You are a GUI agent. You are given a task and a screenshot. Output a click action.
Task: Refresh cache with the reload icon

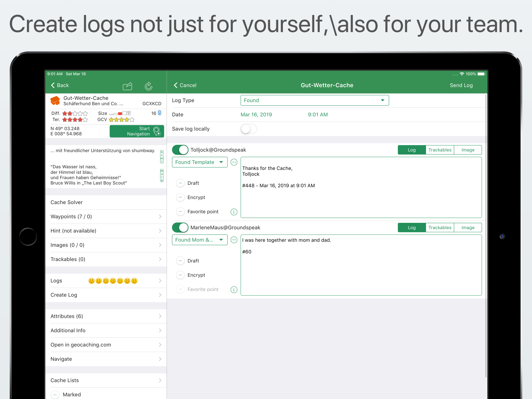[x=148, y=86]
